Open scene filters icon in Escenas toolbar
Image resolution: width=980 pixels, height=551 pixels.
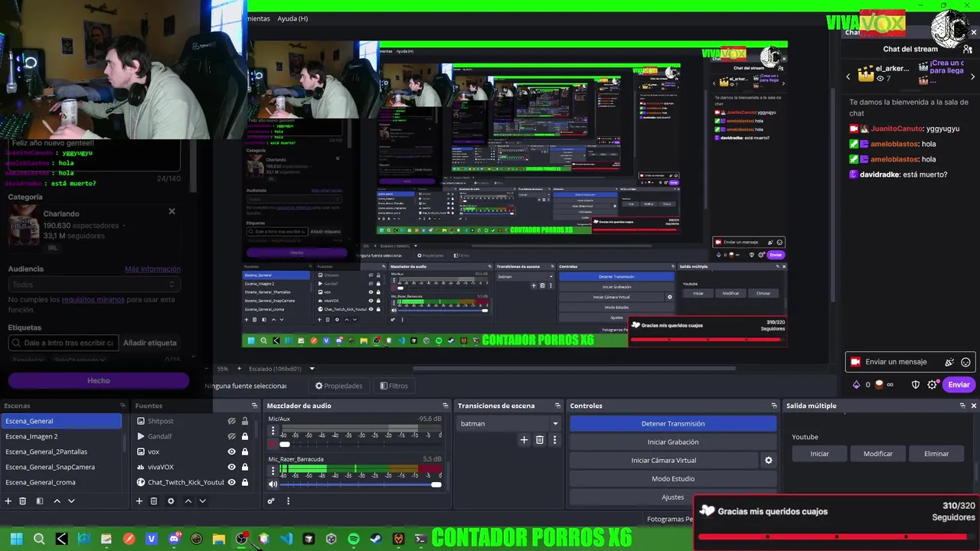(39, 501)
